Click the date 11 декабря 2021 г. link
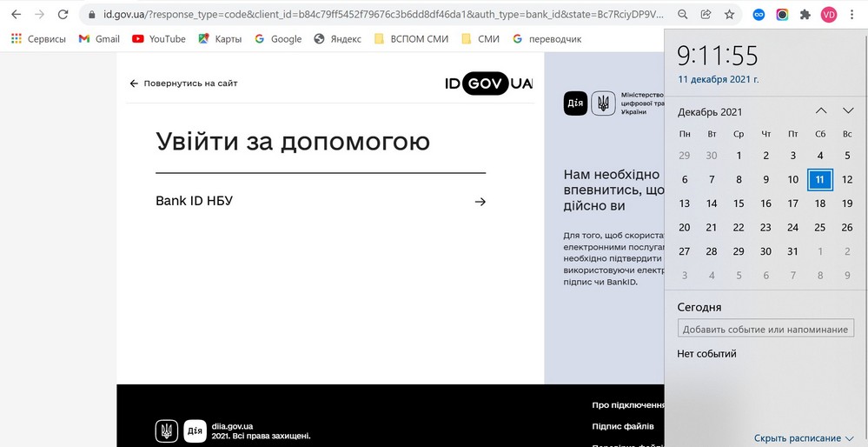This screenshot has width=868, height=447. point(719,79)
